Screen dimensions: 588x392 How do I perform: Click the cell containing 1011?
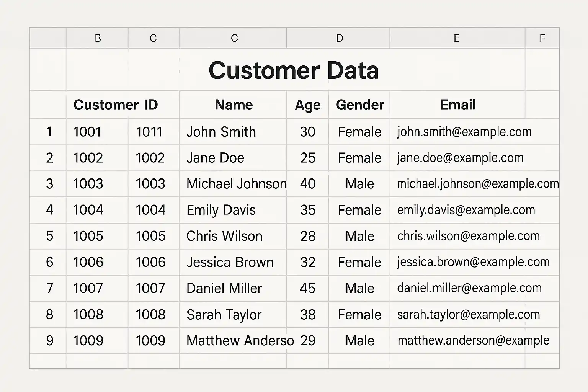pyautogui.click(x=150, y=132)
